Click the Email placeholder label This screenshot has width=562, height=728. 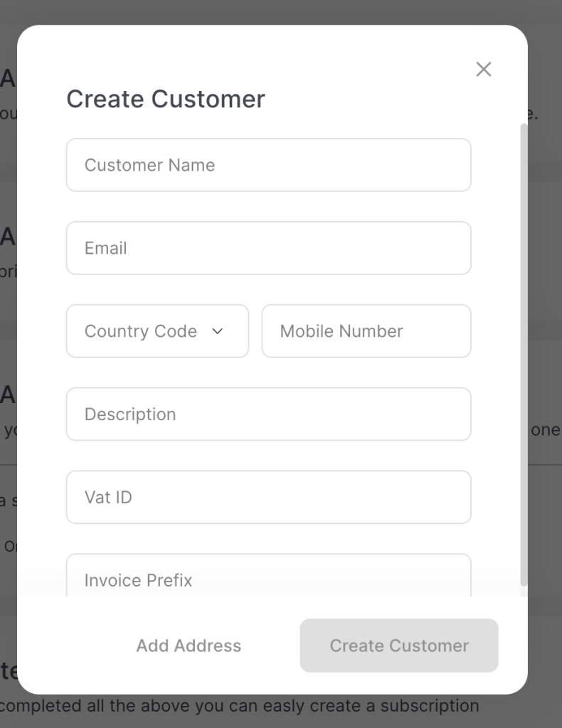coord(105,248)
